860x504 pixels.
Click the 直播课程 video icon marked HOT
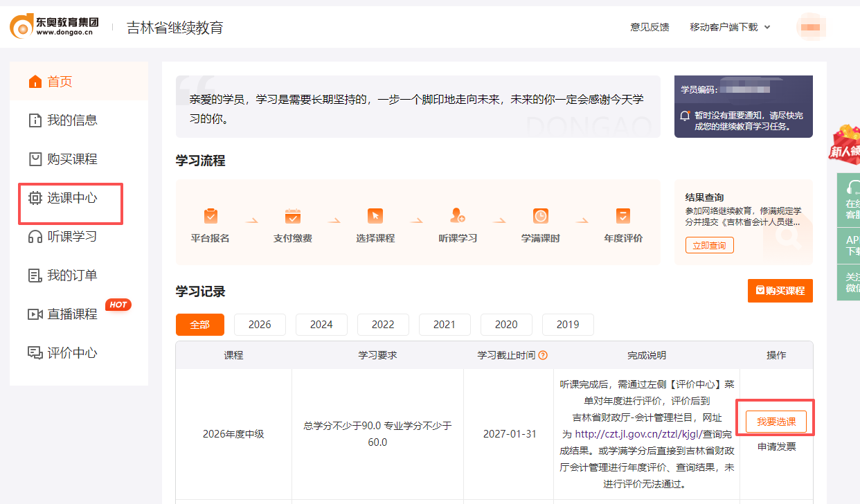click(x=35, y=313)
